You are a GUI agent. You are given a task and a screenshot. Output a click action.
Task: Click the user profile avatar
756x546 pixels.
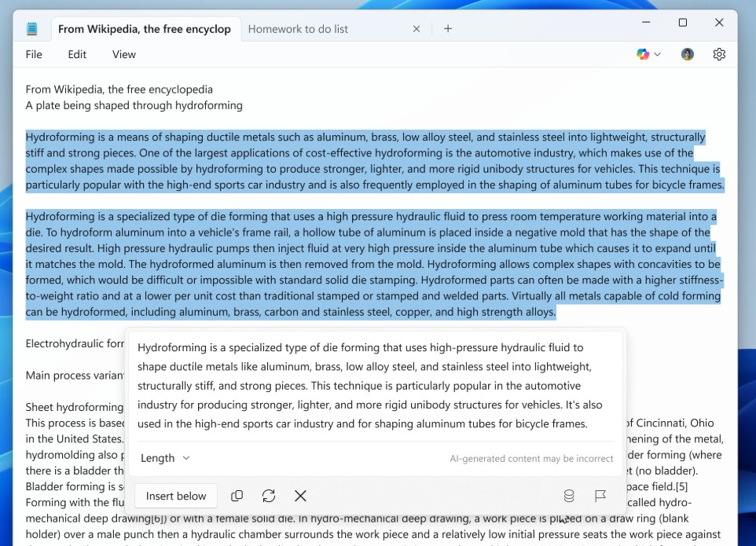click(x=688, y=54)
